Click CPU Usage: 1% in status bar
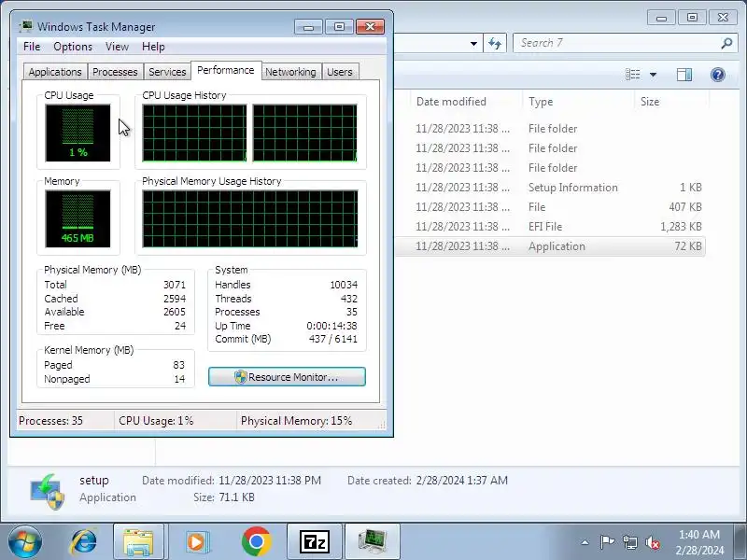747x560 pixels. pyautogui.click(x=156, y=421)
